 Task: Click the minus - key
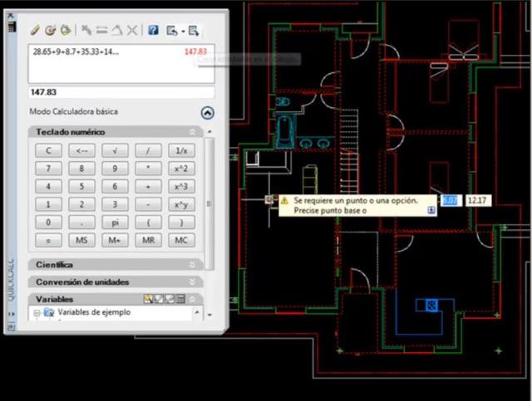coord(148,204)
